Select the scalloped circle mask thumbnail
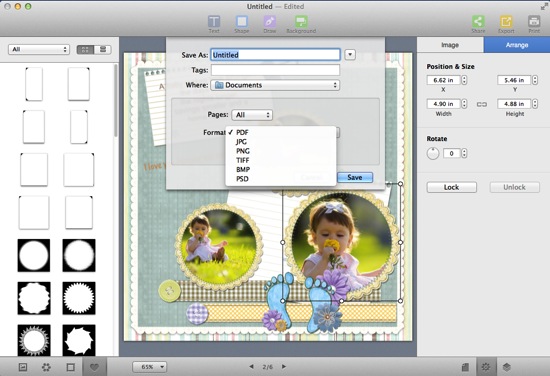550x376 pixels. (34, 298)
